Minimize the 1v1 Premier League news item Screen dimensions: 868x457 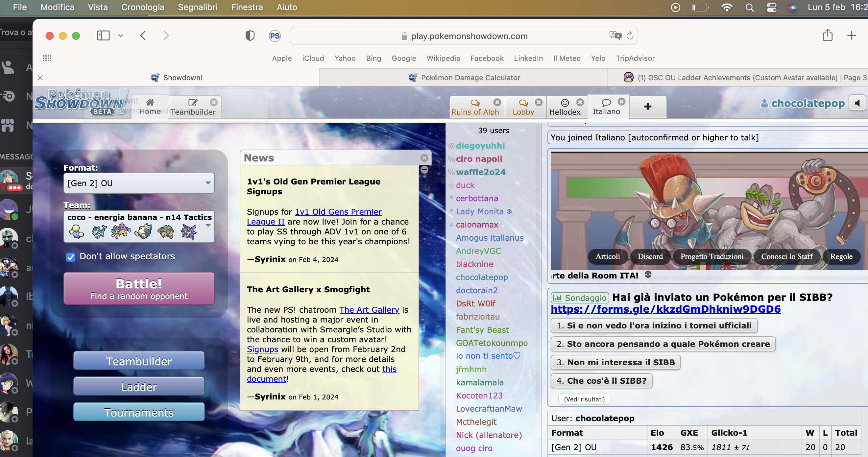pos(424,170)
